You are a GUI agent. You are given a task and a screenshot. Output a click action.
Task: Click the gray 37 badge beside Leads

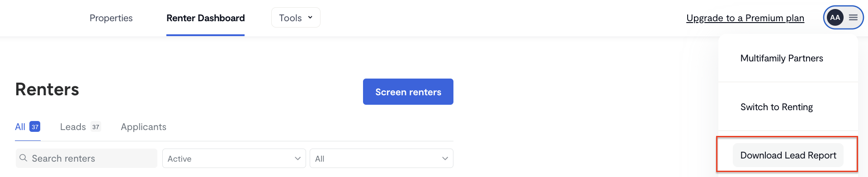click(96, 127)
